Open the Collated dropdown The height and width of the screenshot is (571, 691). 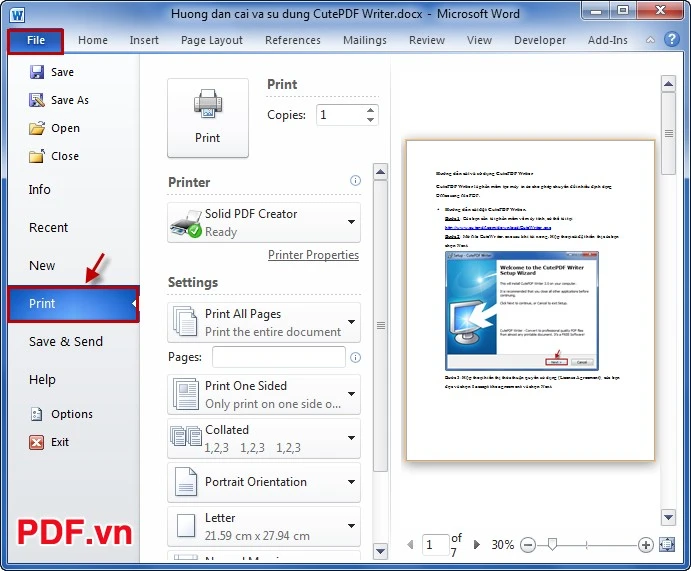click(x=352, y=438)
